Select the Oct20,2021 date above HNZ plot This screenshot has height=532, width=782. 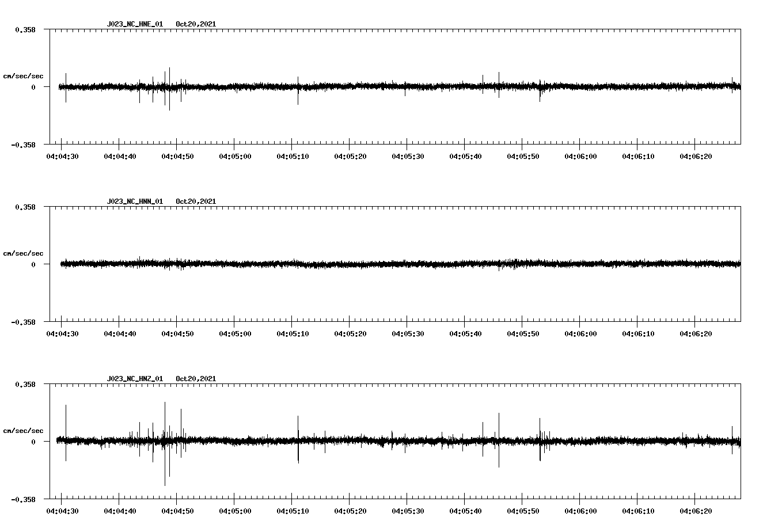196,379
